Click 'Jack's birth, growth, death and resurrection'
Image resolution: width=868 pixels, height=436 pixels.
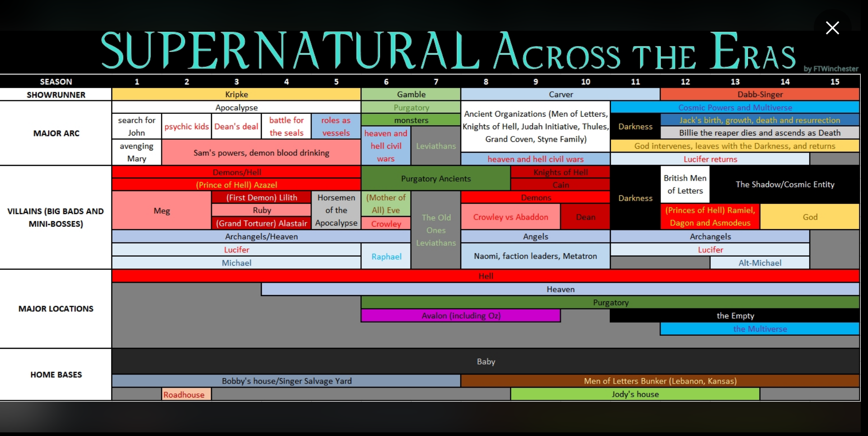tap(760, 120)
